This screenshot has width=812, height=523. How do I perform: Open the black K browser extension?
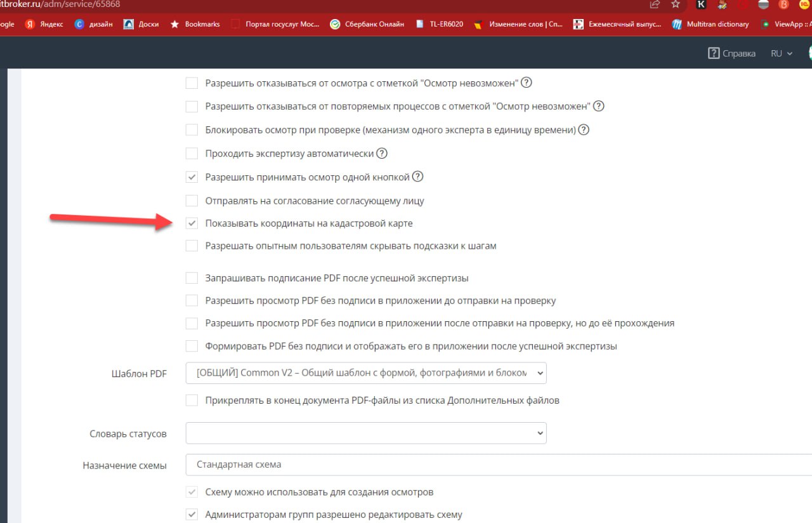pos(701,4)
